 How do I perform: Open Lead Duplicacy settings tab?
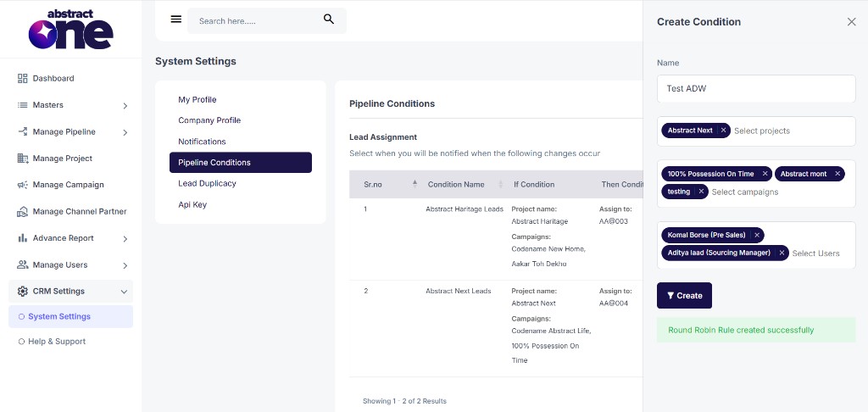207,183
